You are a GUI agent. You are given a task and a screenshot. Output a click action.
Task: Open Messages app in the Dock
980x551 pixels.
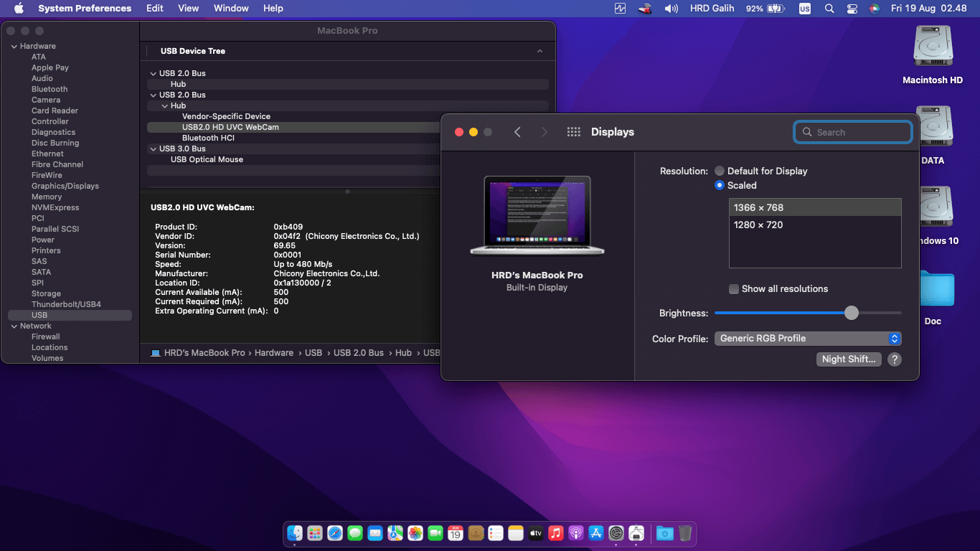[355, 533]
